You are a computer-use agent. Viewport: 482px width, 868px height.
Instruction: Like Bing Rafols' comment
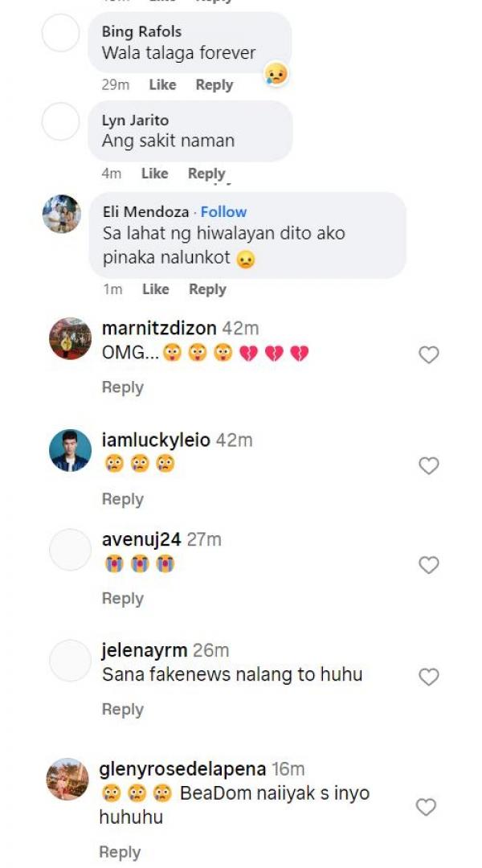tap(162, 84)
